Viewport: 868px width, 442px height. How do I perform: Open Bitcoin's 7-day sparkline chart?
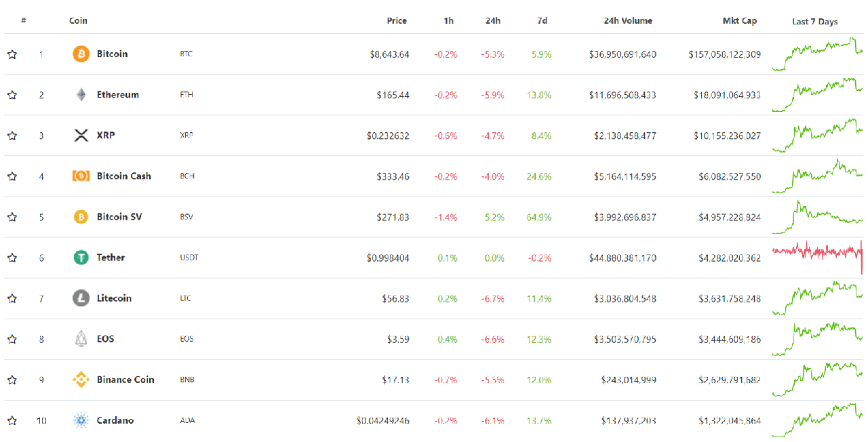coord(817,54)
